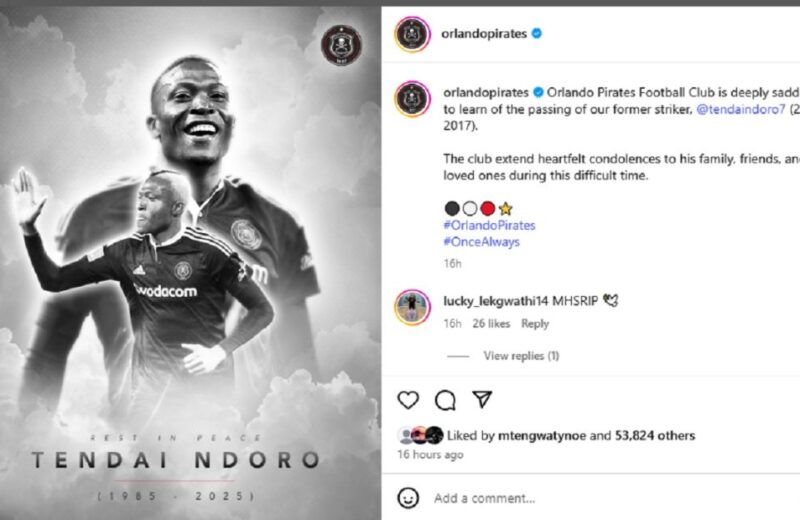The image size is (800, 520).
Task: Open the #OrlandoPirates hashtag
Action: pos(489,225)
